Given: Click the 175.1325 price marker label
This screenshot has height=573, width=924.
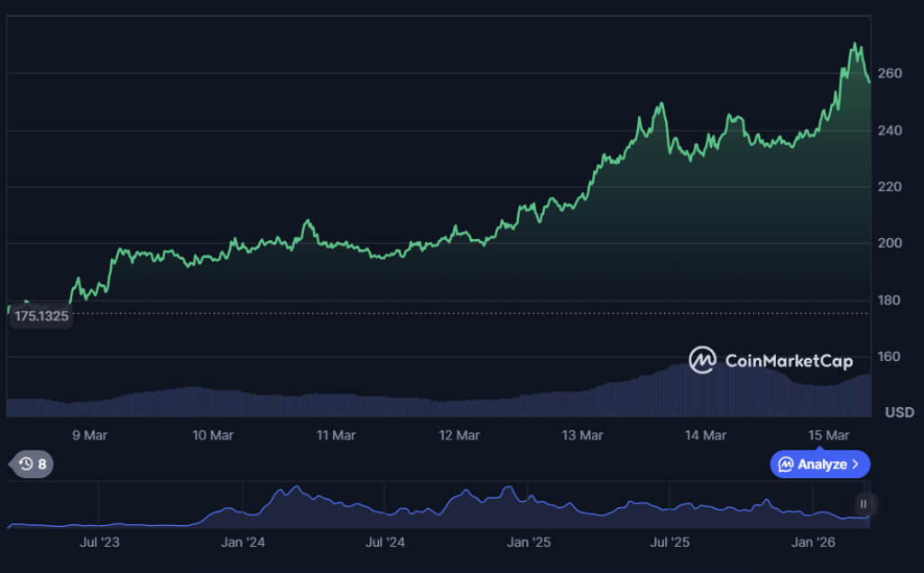Looking at the screenshot, I should tap(40, 317).
